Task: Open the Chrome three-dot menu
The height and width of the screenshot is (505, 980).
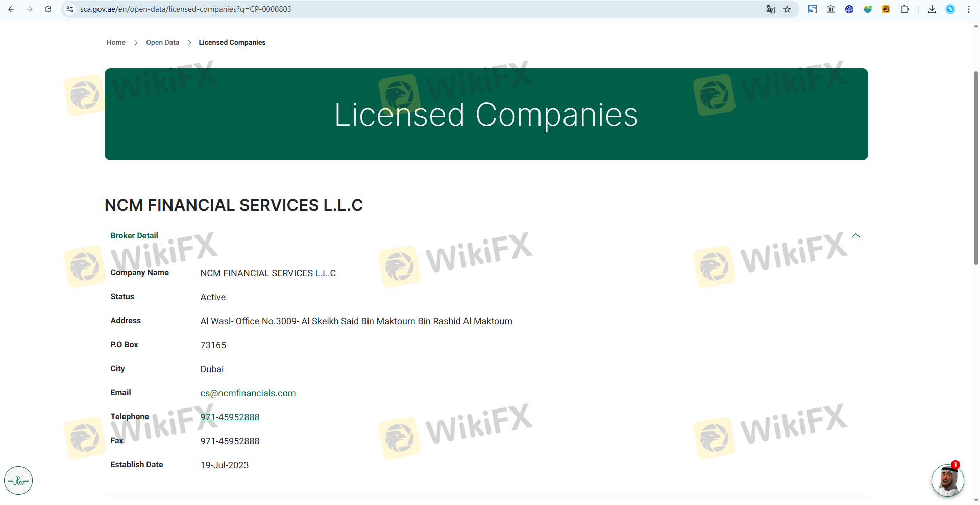Action: (x=968, y=9)
